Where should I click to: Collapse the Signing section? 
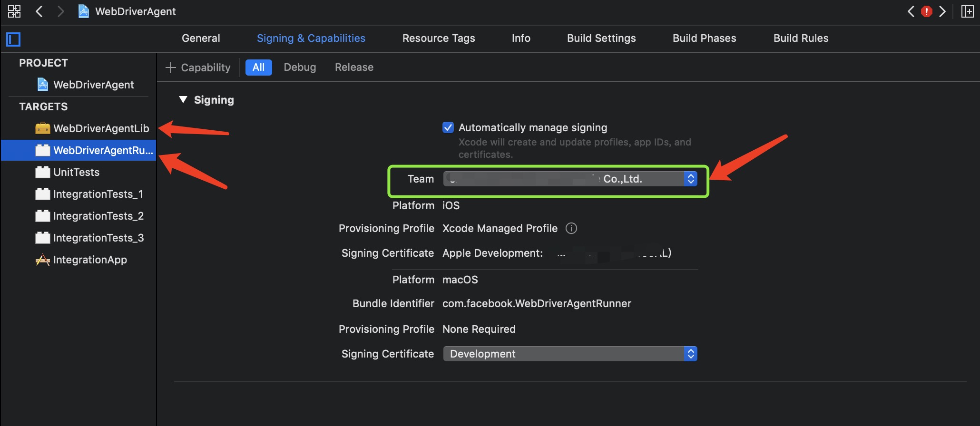[183, 100]
